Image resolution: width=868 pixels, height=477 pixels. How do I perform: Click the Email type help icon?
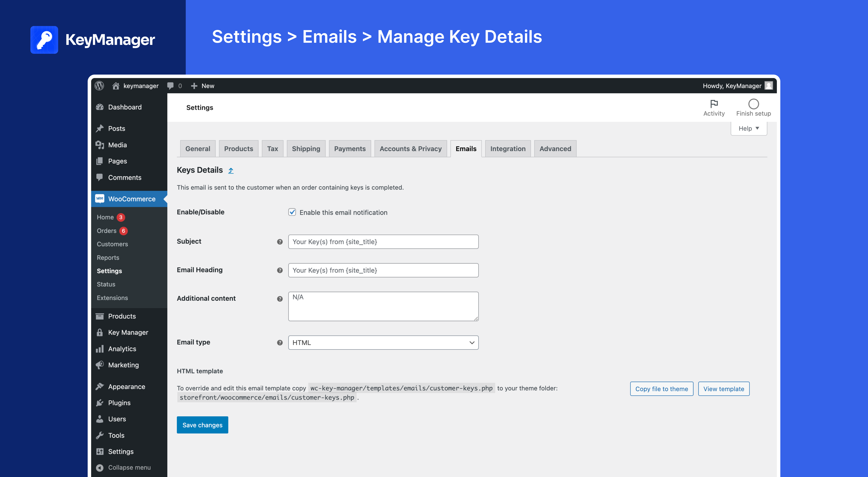pyautogui.click(x=280, y=343)
